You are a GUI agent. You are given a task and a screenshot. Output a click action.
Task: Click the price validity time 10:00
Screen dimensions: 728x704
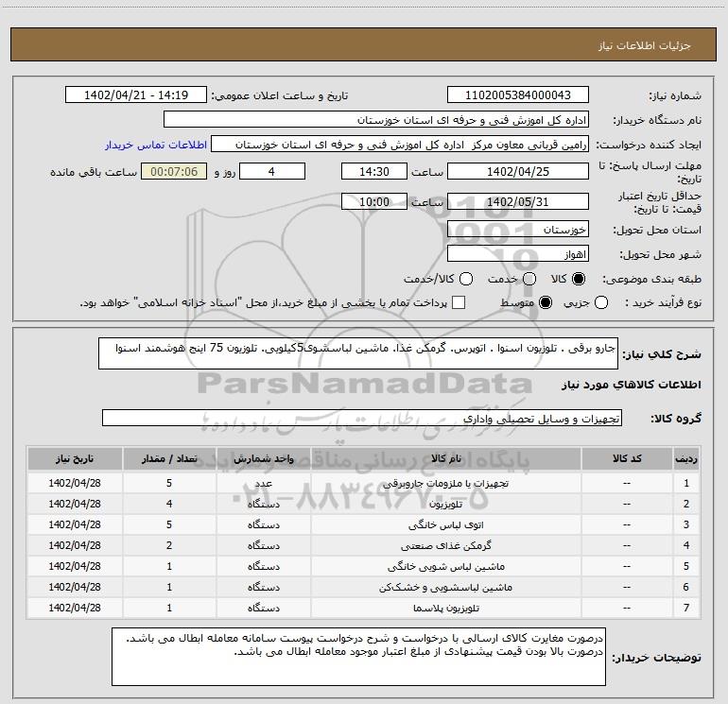pyautogui.click(x=374, y=202)
